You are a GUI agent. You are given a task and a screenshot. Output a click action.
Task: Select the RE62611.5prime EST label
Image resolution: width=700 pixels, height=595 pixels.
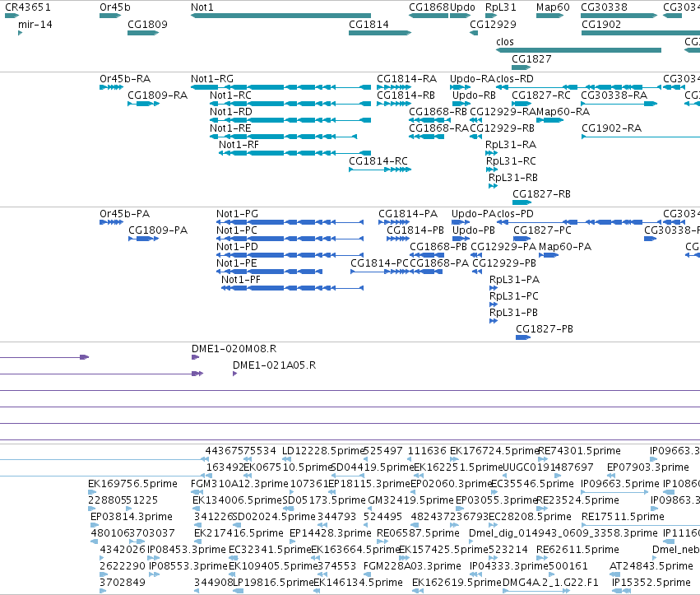coord(577,550)
